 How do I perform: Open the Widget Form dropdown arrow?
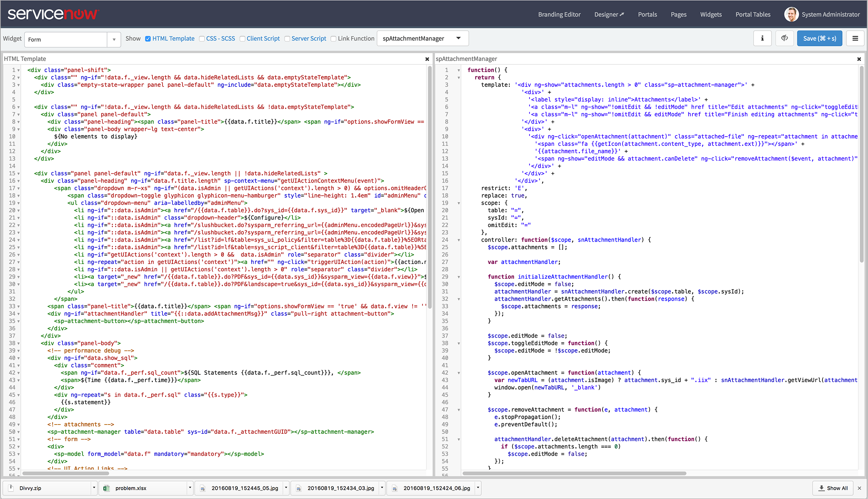click(114, 39)
